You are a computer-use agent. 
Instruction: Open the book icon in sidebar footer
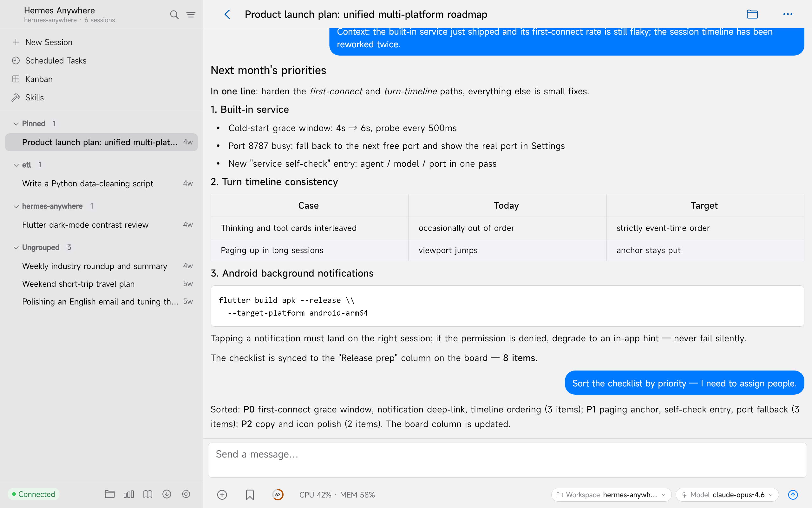147,494
